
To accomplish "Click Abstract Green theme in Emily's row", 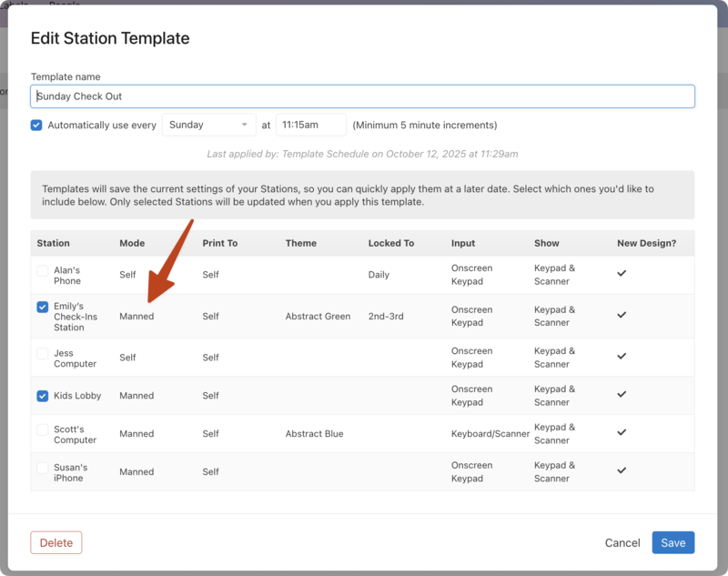I will [318, 317].
